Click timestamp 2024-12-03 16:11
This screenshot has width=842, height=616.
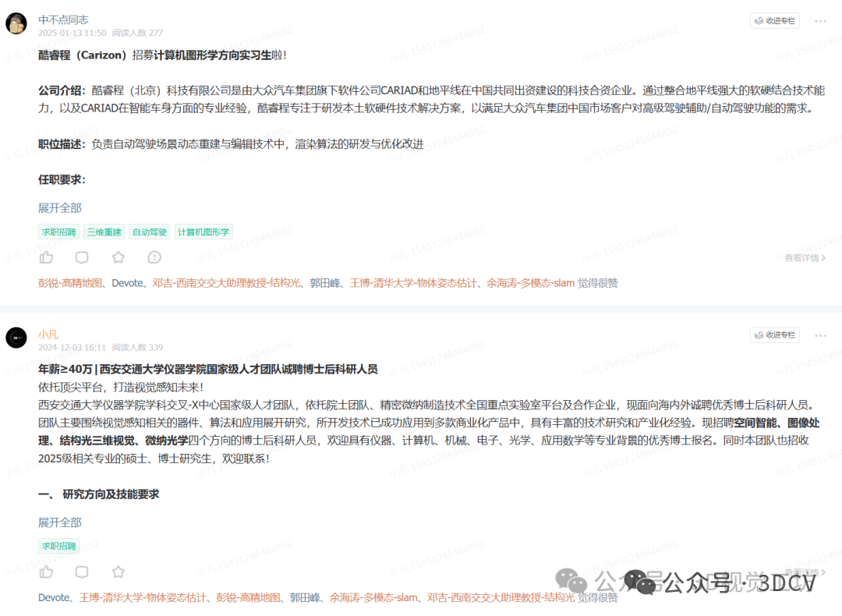(72, 348)
